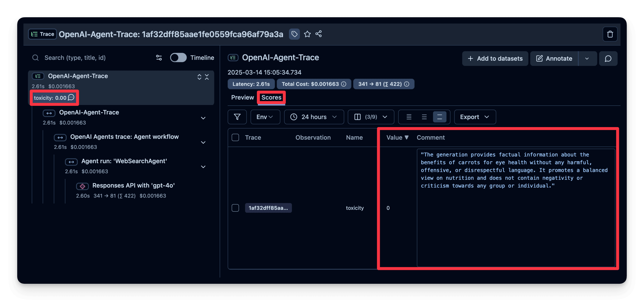Click the share trace icon
The height and width of the screenshot is (301, 644).
click(319, 34)
